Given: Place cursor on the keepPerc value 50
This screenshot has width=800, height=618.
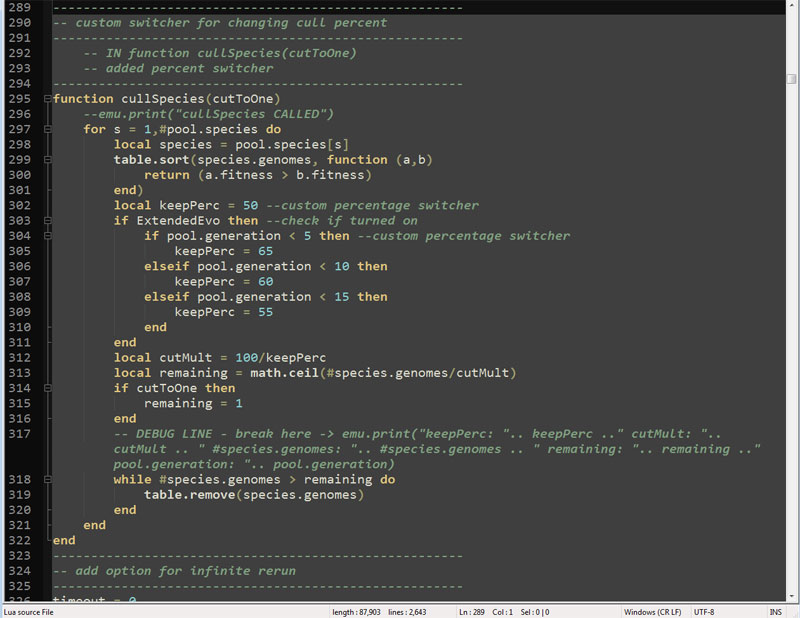Looking at the screenshot, I should tap(251, 206).
